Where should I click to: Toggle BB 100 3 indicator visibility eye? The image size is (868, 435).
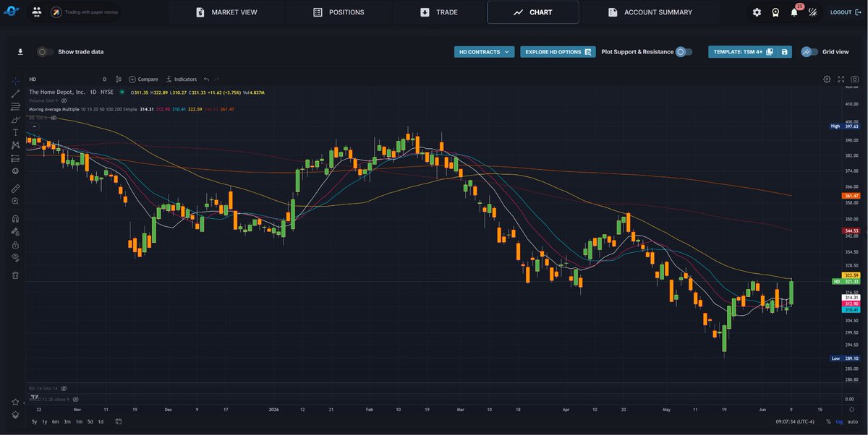pos(52,117)
